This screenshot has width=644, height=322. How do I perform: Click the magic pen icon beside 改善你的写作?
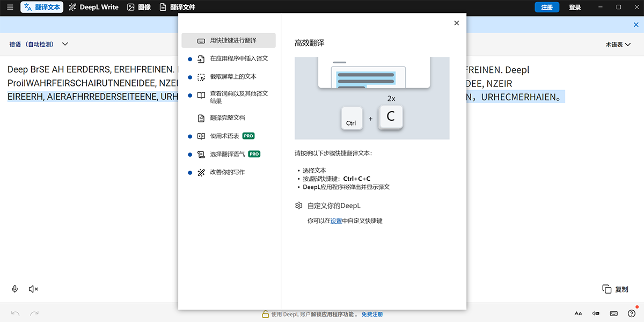point(201,172)
